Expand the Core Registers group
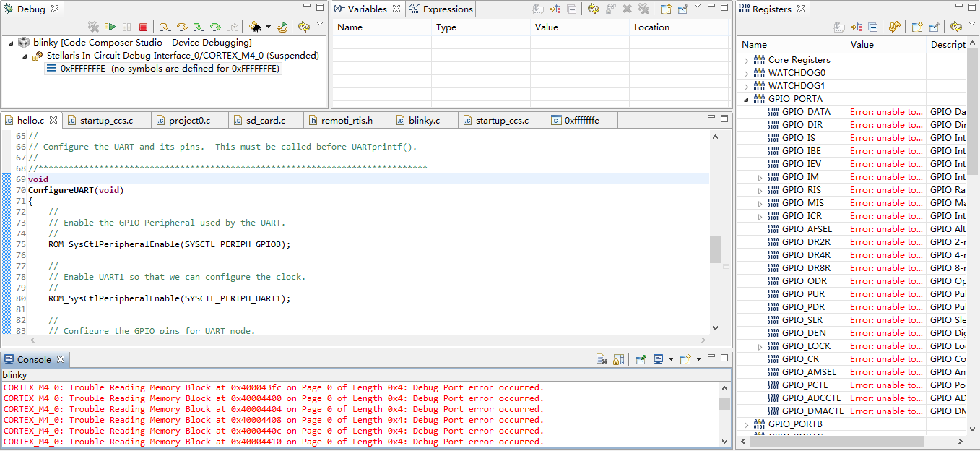Viewport: 980px width, 451px height. [x=747, y=60]
